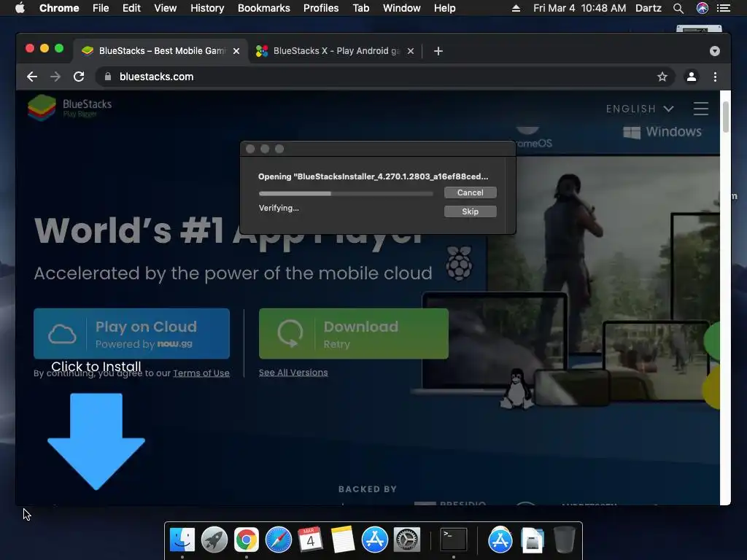Open App Store from the Dock
This screenshot has height=560, width=747.
pyautogui.click(x=374, y=540)
